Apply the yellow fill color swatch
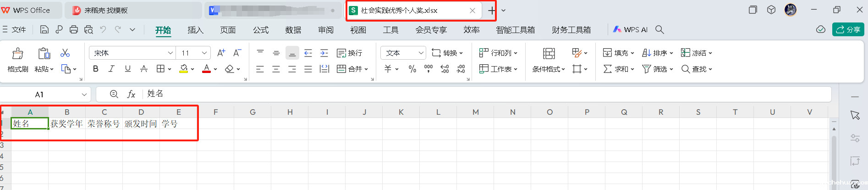The height and width of the screenshot is (190, 868). [x=183, y=69]
